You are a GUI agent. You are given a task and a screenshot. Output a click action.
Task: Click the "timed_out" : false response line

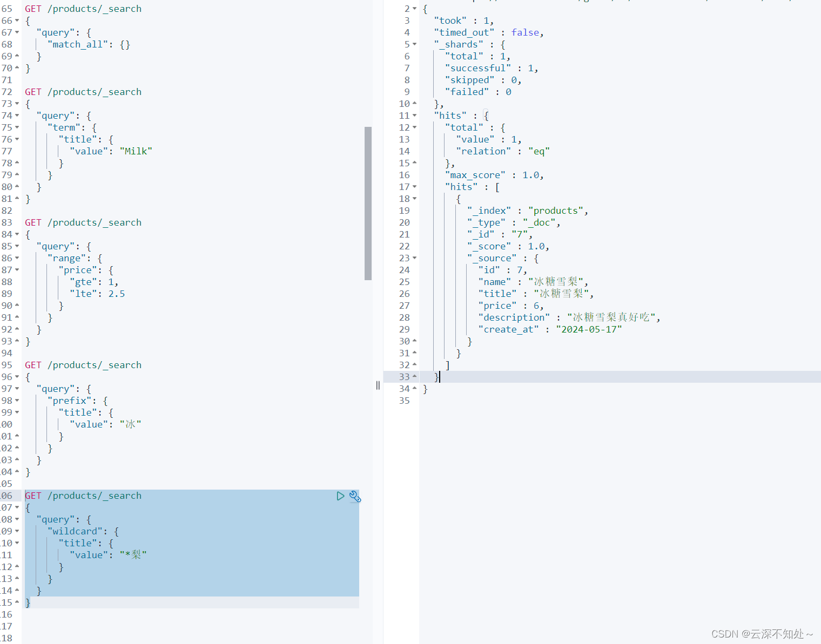click(x=489, y=32)
